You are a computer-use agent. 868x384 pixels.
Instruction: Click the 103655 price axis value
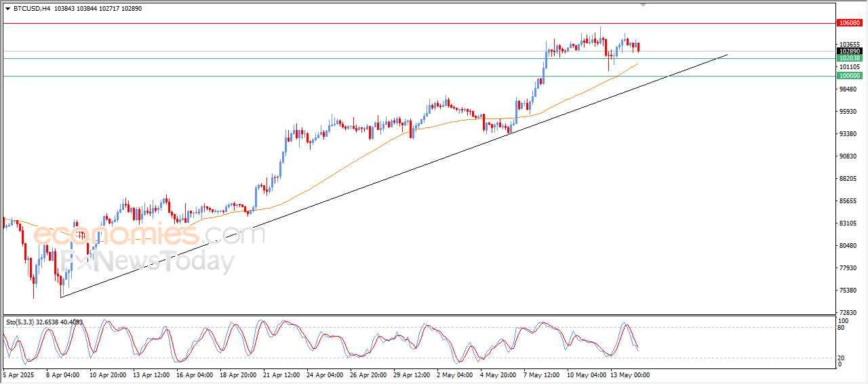pos(848,45)
